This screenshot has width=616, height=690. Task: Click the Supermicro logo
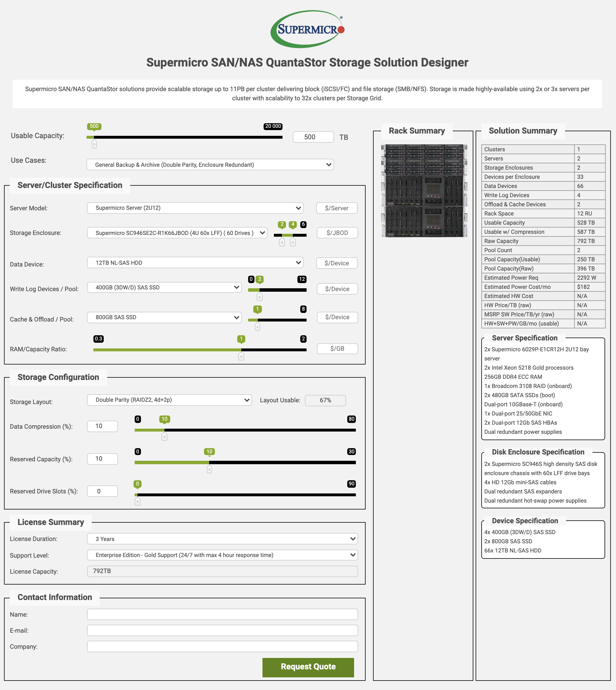pyautogui.click(x=307, y=29)
